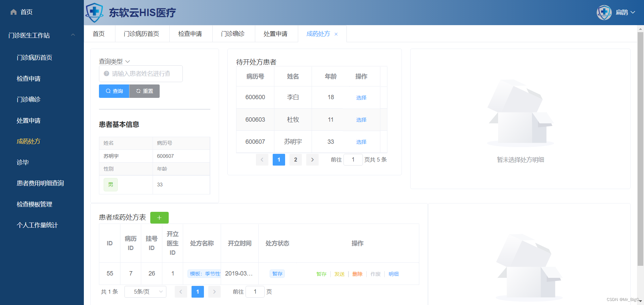This screenshot has width=644, height=305.
Task: Click the 600600 record number cell
Action: (255, 97)
